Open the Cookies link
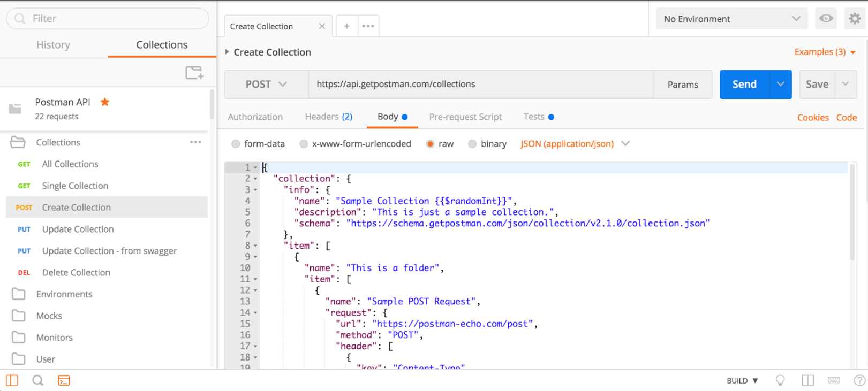This screenshot has width=868, height=391. (813, 118)
